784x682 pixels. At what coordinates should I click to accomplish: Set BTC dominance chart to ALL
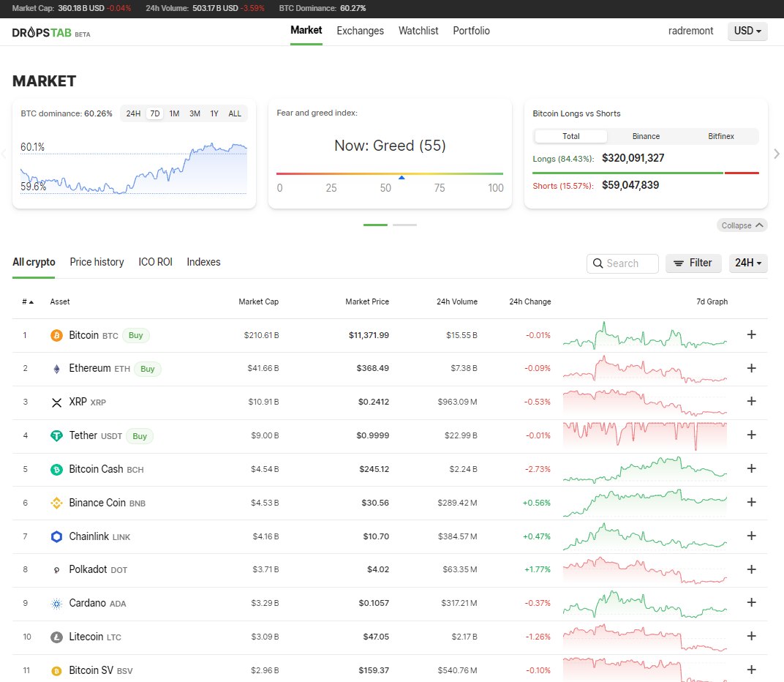click(x=235, y=113)
